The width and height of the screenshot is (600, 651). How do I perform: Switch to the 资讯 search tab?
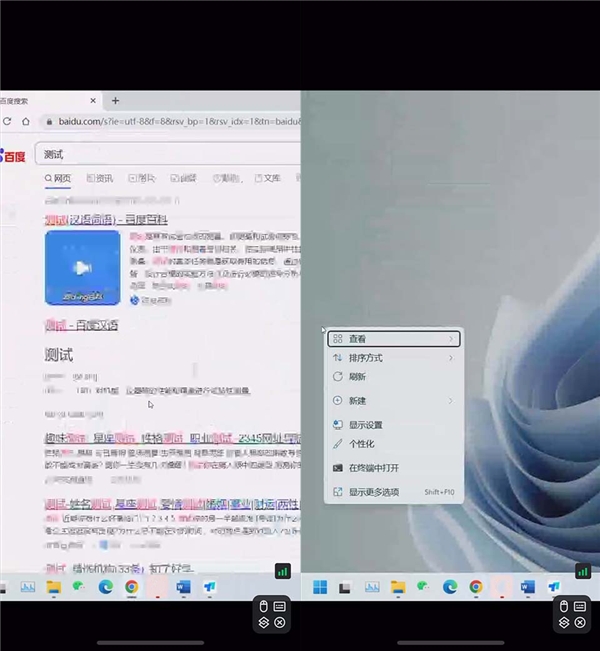pos(100,178)
